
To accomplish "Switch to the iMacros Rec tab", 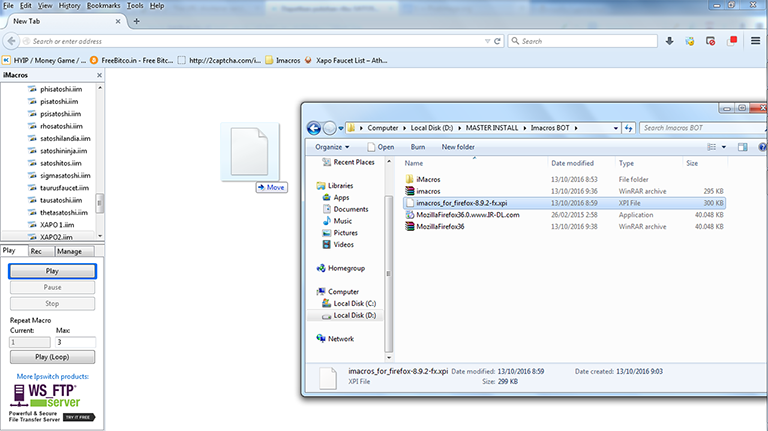I will 40,251.
